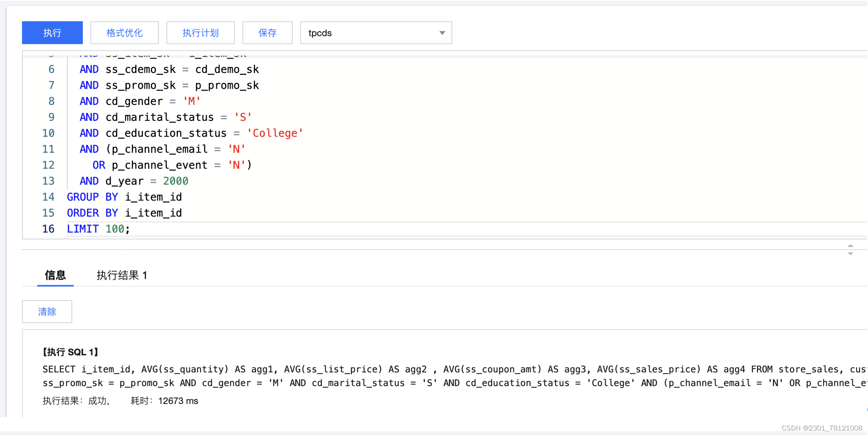Viewport: 868px width, 435px height.
Task: Click the ss_promo_sk = p_promo_sk line in editor
Action: (x=169, y=85)
